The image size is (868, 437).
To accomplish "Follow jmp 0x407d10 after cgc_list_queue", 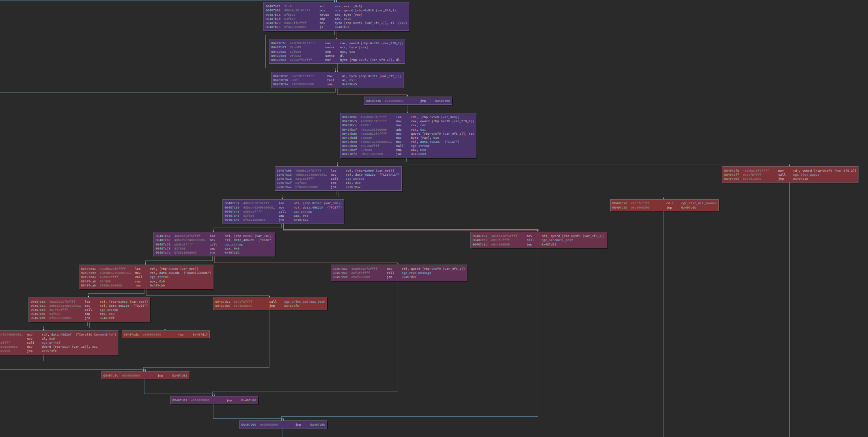I will click(x=801, y=179).
